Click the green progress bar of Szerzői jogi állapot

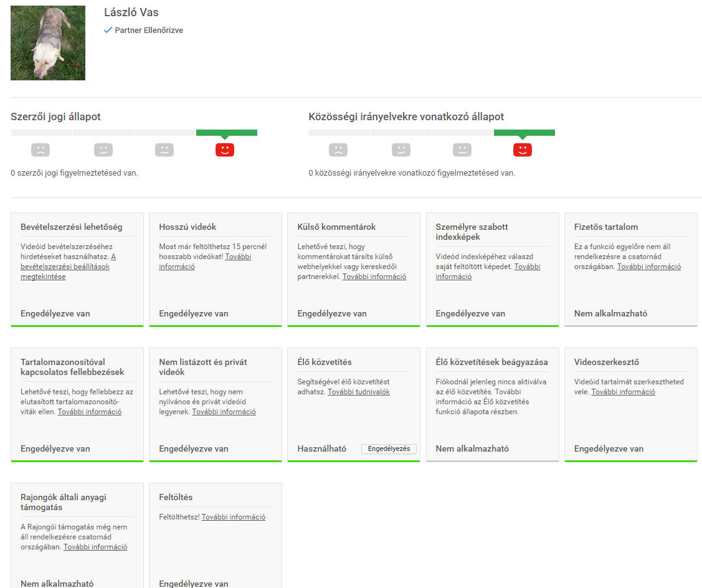[x=227, y=133]
